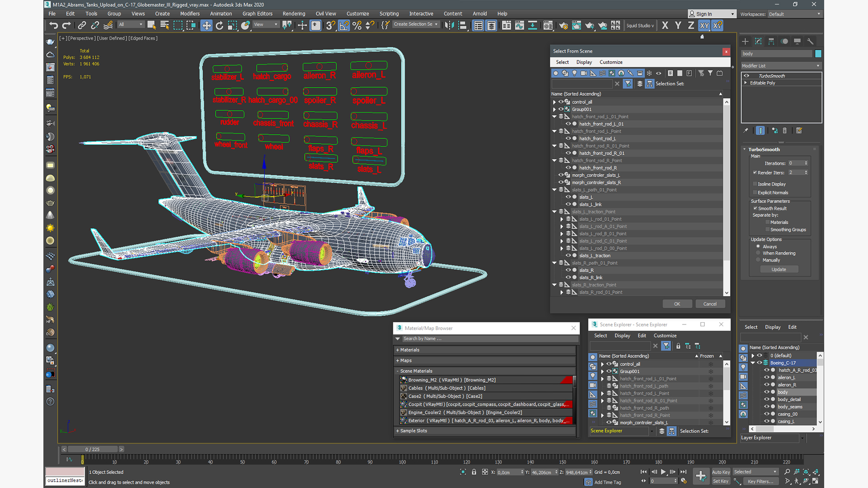Viewport: 868px width, 488px height.
Task: Activate the Select and Link tool
Action: point(82,25)
